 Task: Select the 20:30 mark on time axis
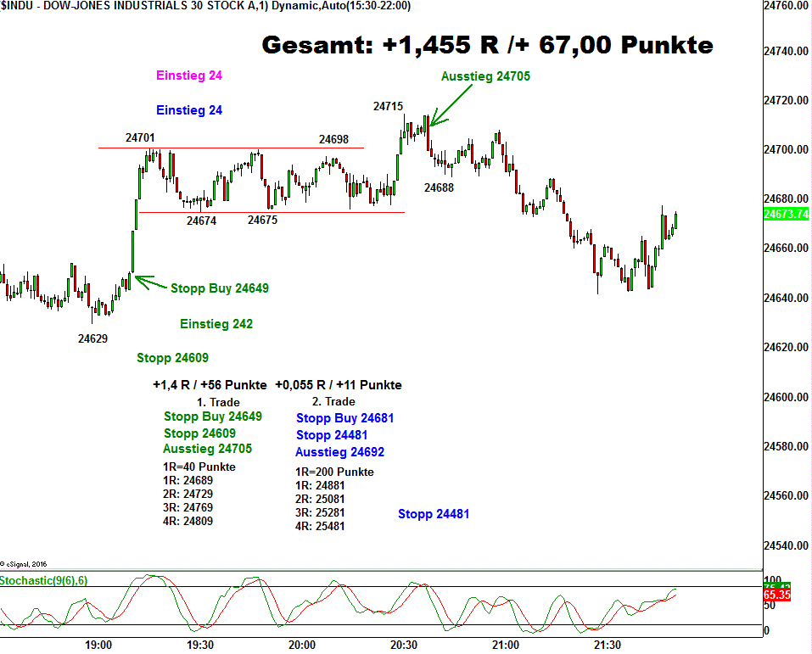(404, 646)
